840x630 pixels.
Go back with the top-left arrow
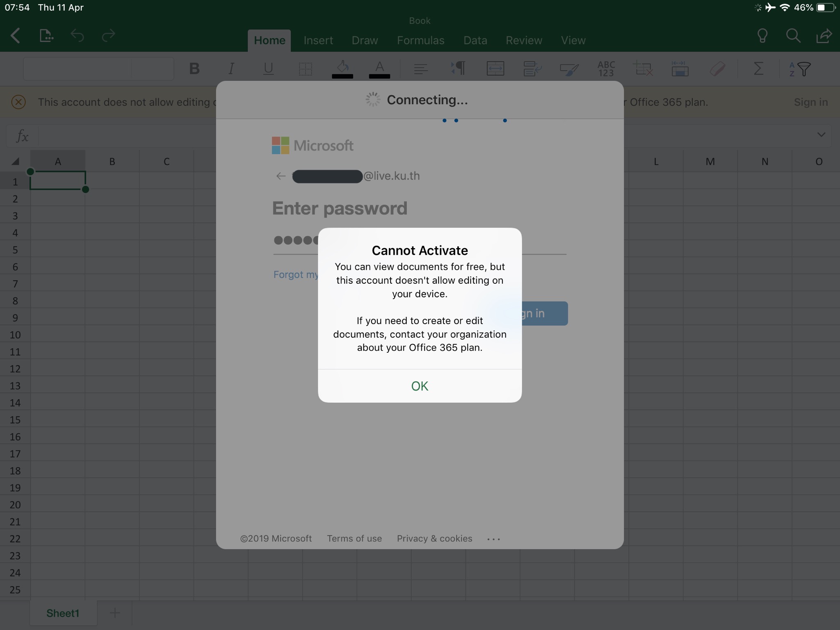(x=15, y=36)
